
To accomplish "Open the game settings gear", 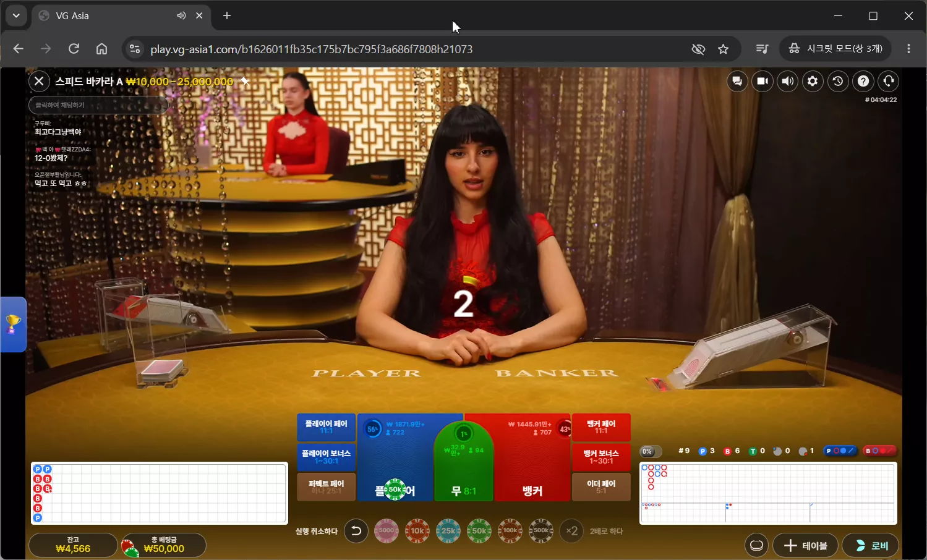I will tap(813, 81).
